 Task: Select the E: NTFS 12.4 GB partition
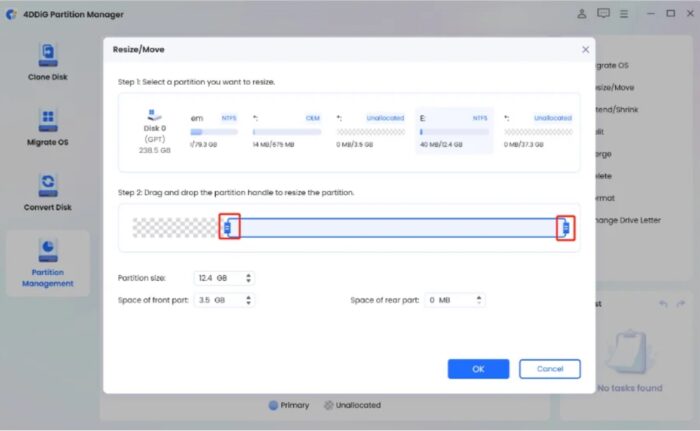coord(454,131)
